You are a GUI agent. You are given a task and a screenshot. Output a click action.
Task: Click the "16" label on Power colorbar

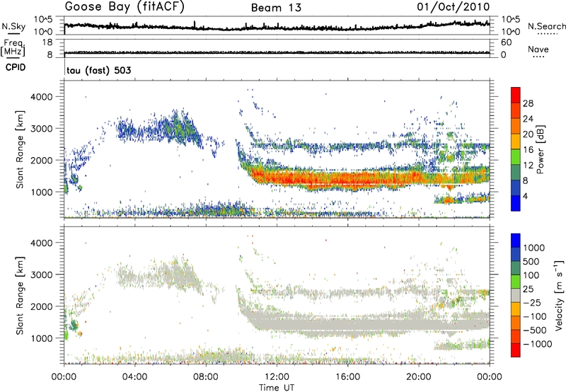[528, 150]
